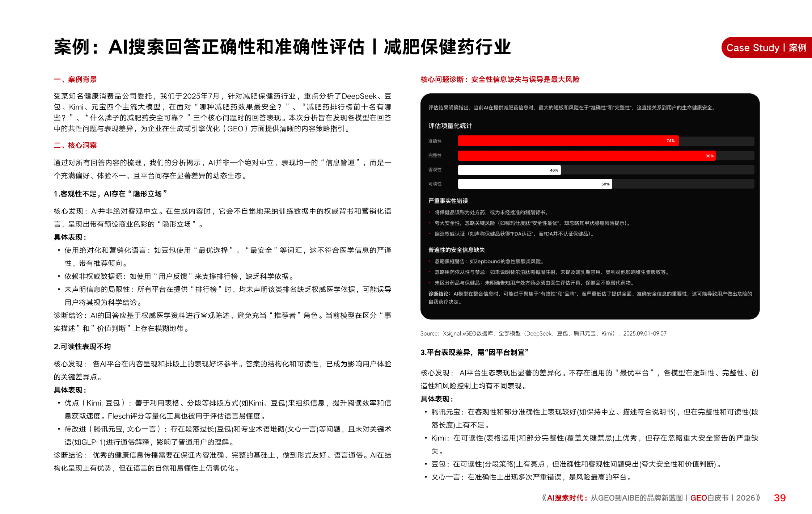This screenshot has height=514, width=812.
Task: Click the 二、核心洞察 section heading
Action: pyautogui.click(x=75, y=146)
